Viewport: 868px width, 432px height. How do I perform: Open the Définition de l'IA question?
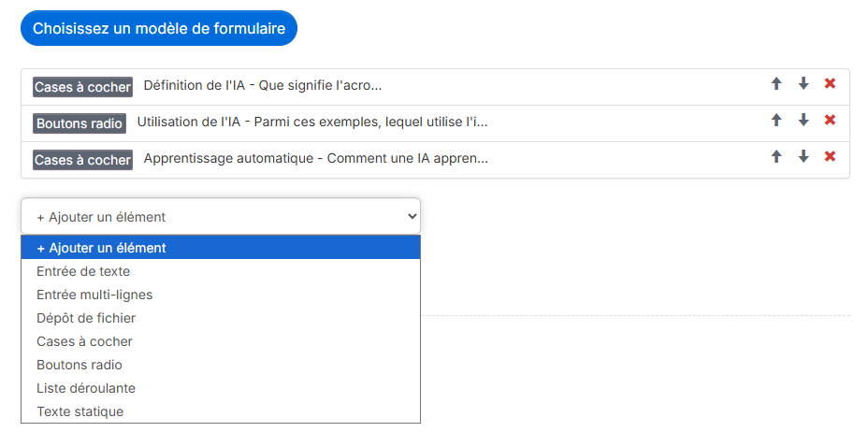pyautogui.click(x=263, y=86)
